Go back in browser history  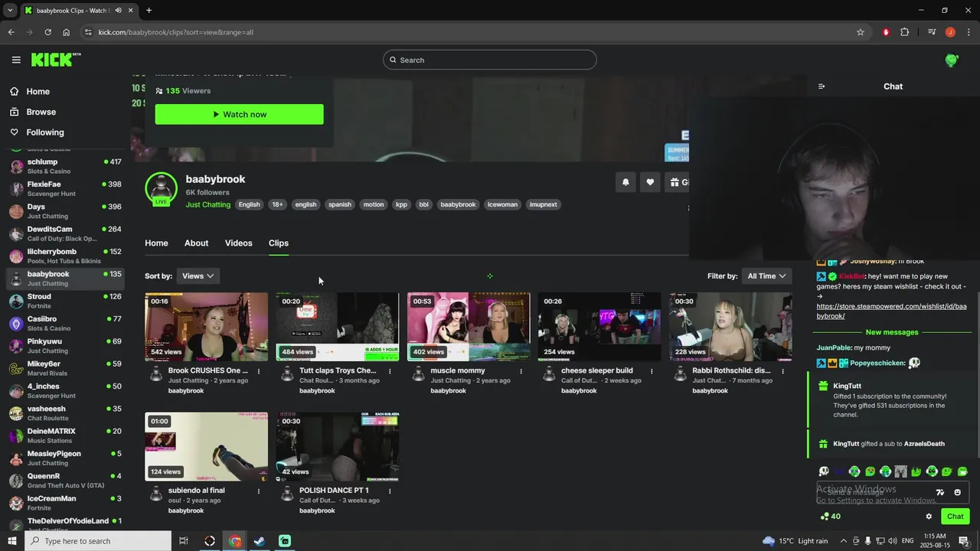(x=11, y=32)
